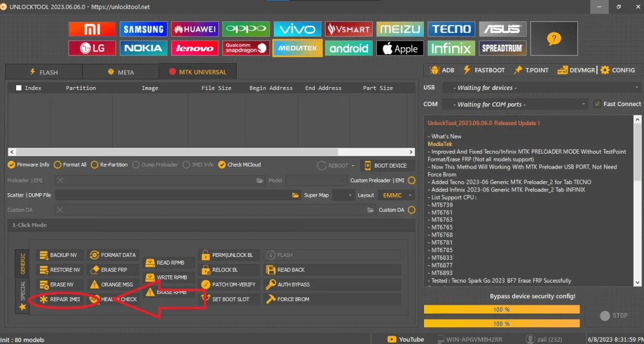The image size is (644, 344).
Task: Enable the Format All option
Action: click(70, 165)
